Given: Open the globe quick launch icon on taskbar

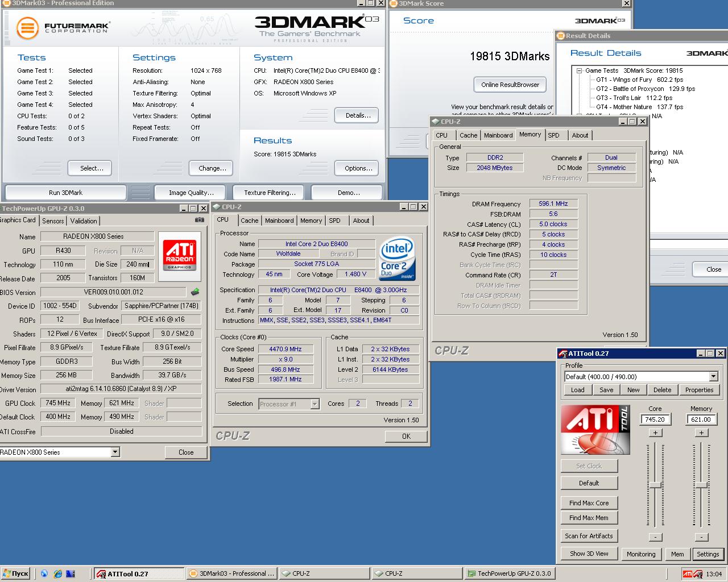Looking at the screenshot, I should pyautogui.click(x=44, y=573).
